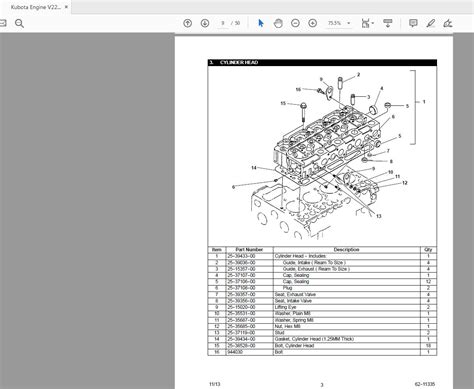
Task: Click the page number input field
Action: (223, 23)
